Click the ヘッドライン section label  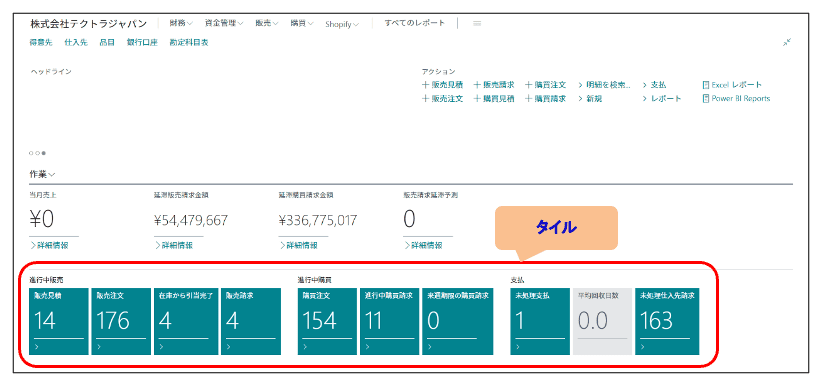pos(50,71)
